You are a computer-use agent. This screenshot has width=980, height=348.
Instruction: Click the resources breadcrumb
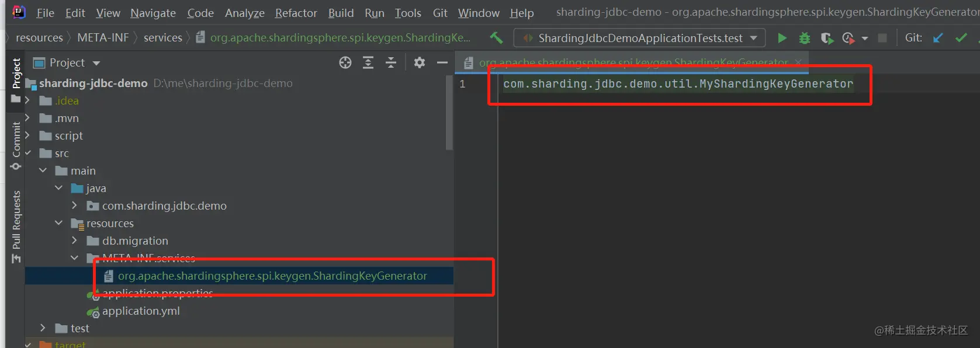[39, 38]
